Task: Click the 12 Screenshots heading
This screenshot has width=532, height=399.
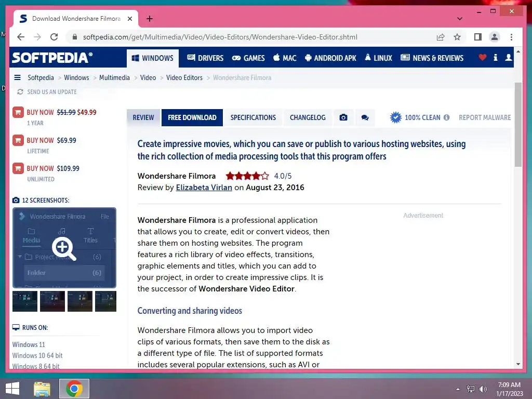Action: 41,201
